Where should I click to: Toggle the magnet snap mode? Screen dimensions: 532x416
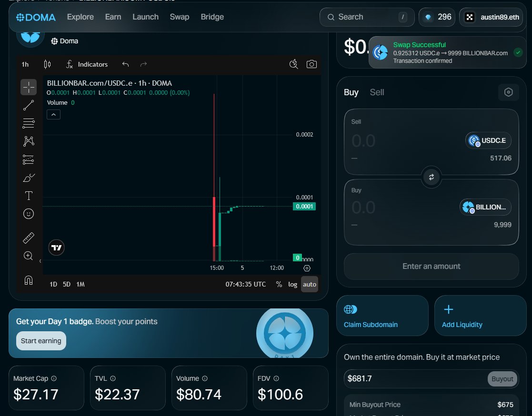29,280
